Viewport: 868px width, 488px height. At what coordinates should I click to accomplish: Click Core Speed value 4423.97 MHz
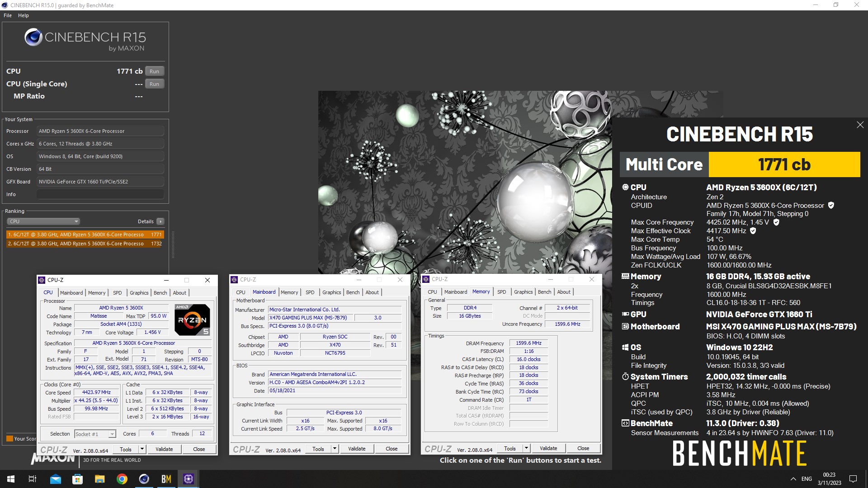(96, 393)
